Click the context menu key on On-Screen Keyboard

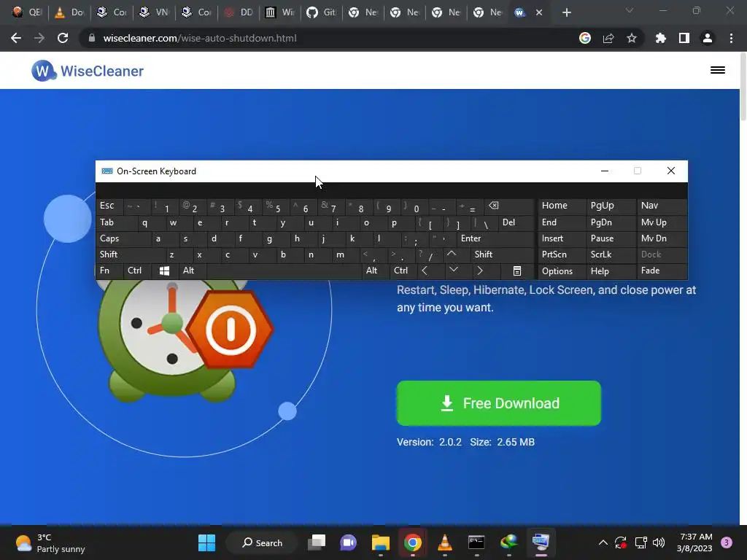(x=517, y=271)
